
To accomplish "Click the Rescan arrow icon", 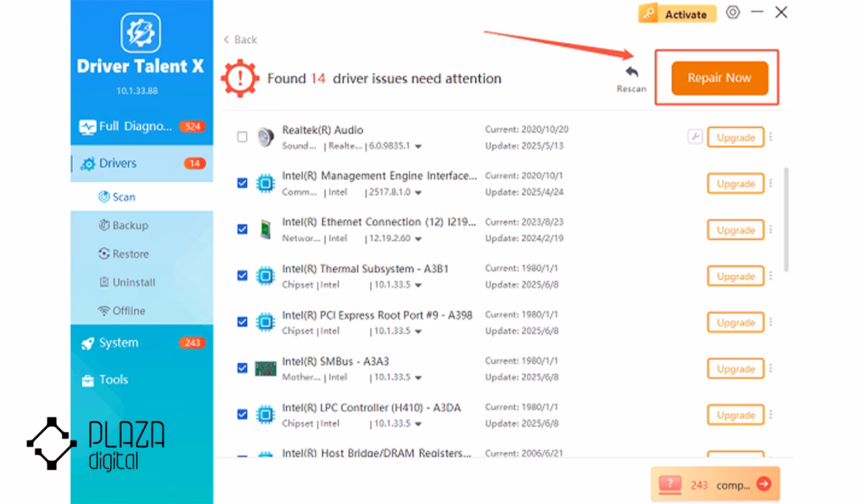I will [x=631, y=72].
